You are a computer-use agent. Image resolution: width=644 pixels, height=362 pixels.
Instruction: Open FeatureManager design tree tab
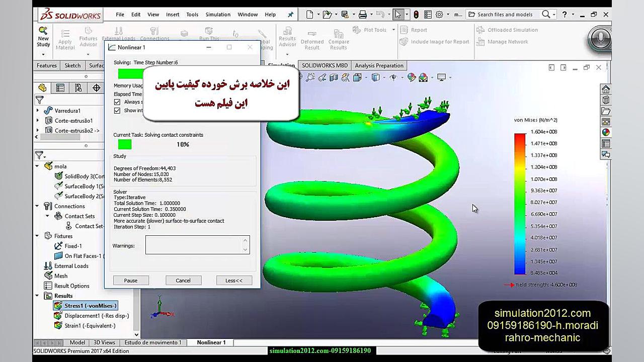tap(42, 88)
